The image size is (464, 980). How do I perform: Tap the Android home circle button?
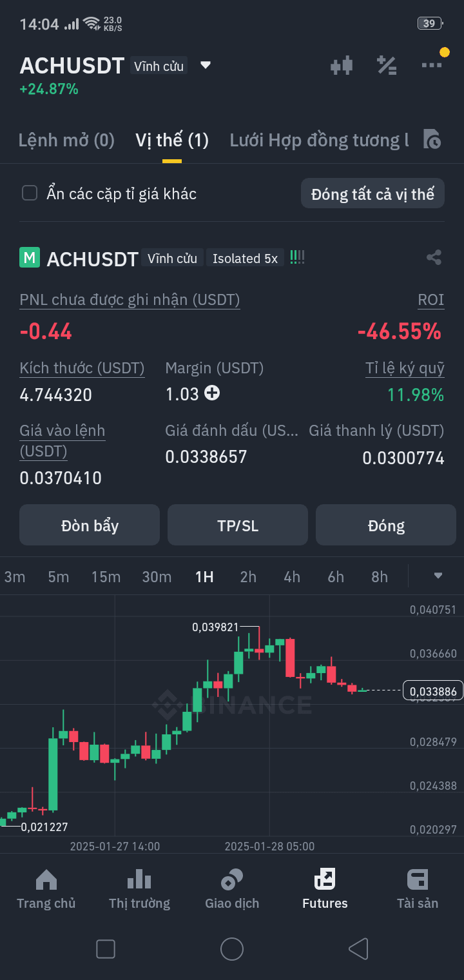232,949
